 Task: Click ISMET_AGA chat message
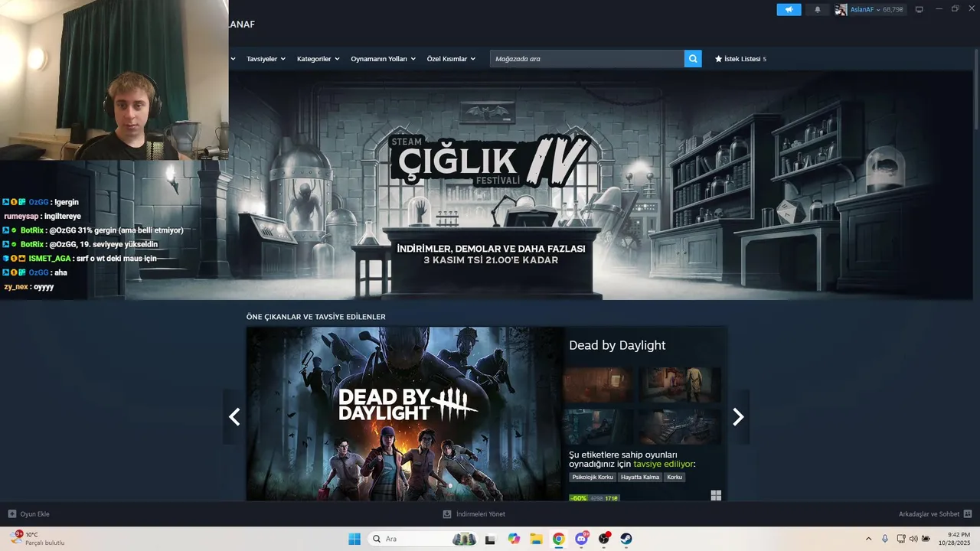[80, 259]
